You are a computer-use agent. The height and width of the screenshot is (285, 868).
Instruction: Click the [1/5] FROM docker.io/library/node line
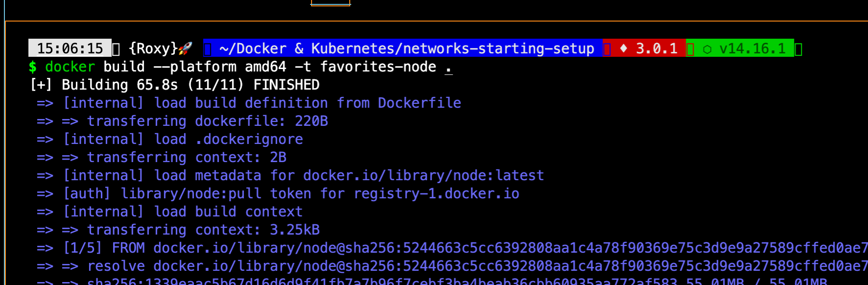click(x=452, y=248)
